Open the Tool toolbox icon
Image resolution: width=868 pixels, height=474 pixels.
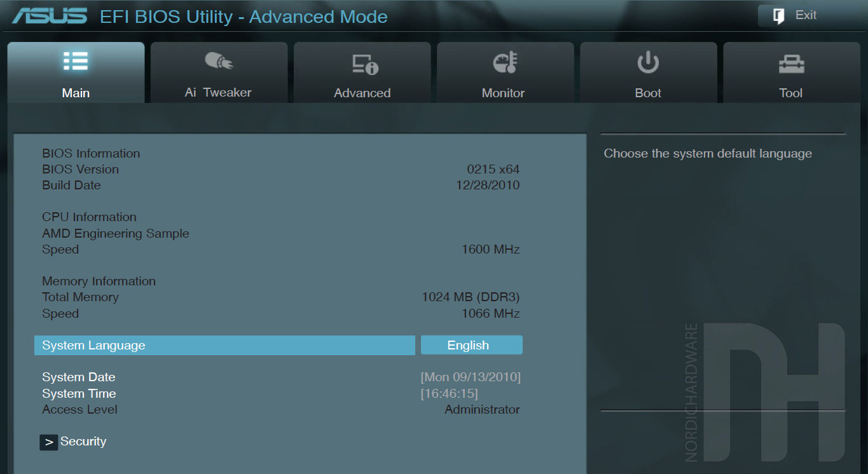point(791,64)
